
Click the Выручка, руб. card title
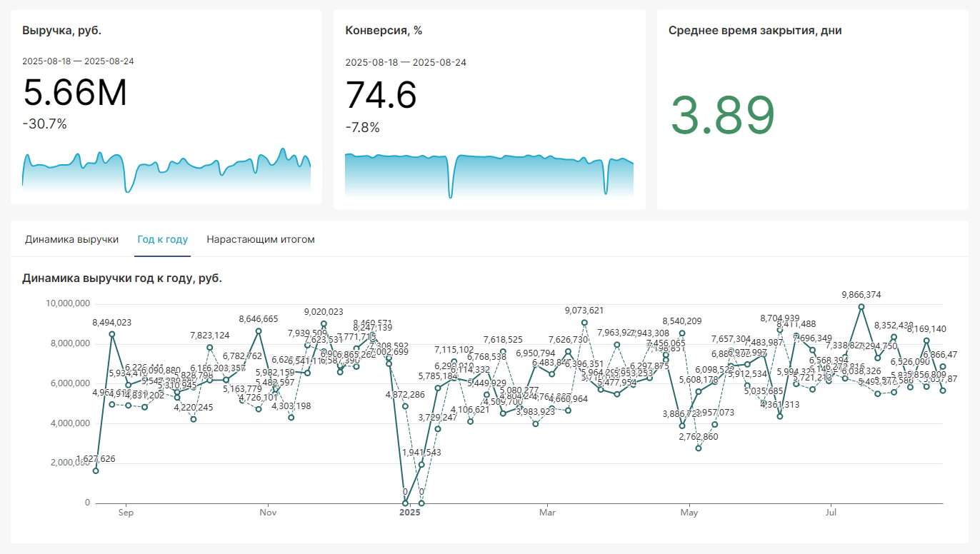[61, 31]
